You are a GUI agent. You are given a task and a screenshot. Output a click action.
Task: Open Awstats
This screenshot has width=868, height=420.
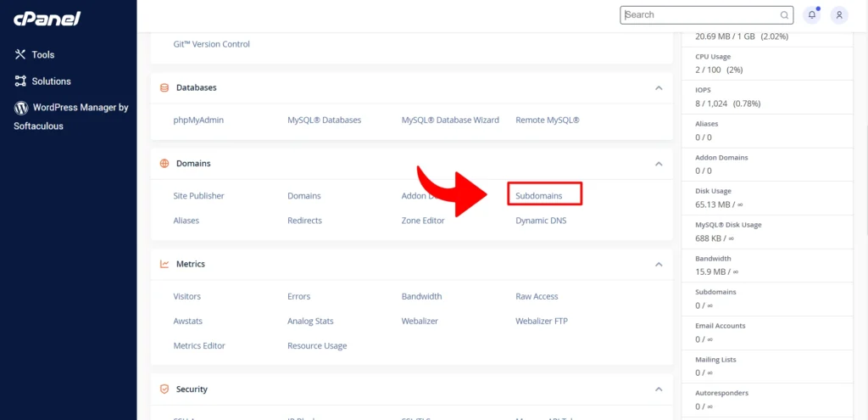pyautogui.click(x=187, y=321)
